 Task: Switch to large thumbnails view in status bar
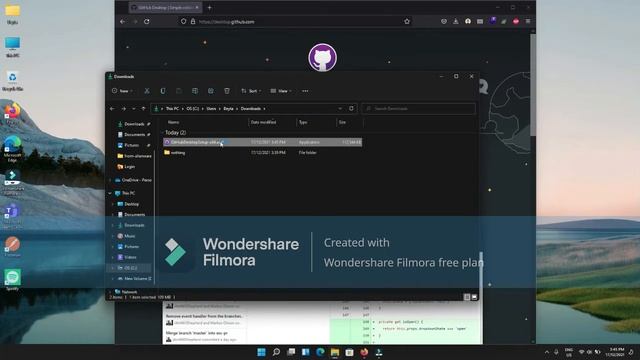point(474,297)
